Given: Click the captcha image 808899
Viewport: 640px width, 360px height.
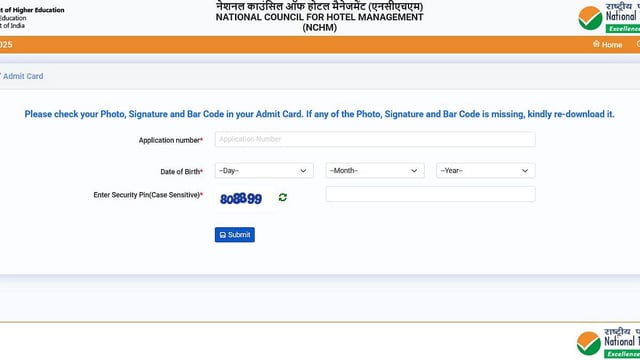Looking at the screenshot, I should click(x=241, y=199).
